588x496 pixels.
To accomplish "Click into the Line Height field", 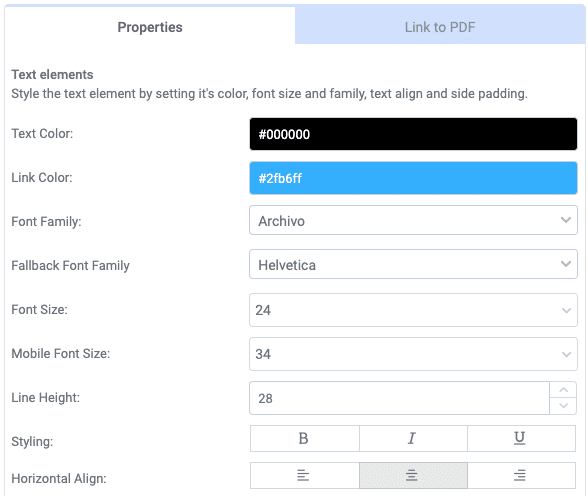I will click(x=399, y=398).
